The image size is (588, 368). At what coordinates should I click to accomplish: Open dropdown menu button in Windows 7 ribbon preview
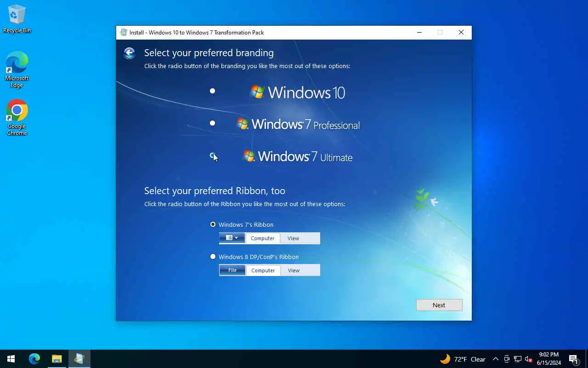tap(232, 238)
